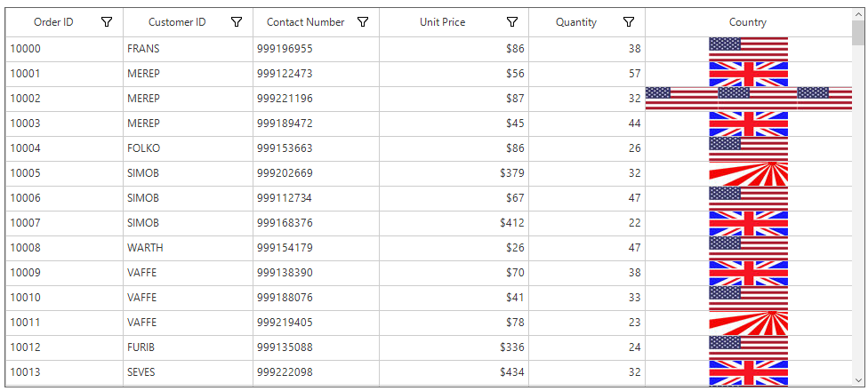Click quantity 23 in row 10011

[x=587, y=323]
